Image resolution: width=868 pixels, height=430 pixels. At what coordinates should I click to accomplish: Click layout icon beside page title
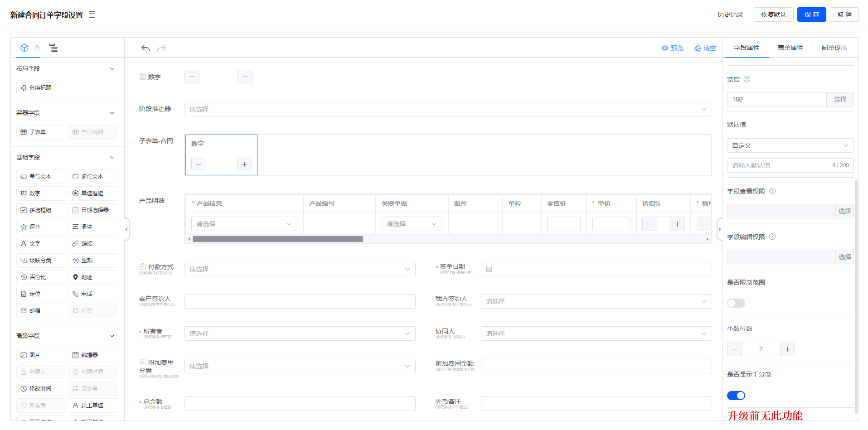coord(92,15)
